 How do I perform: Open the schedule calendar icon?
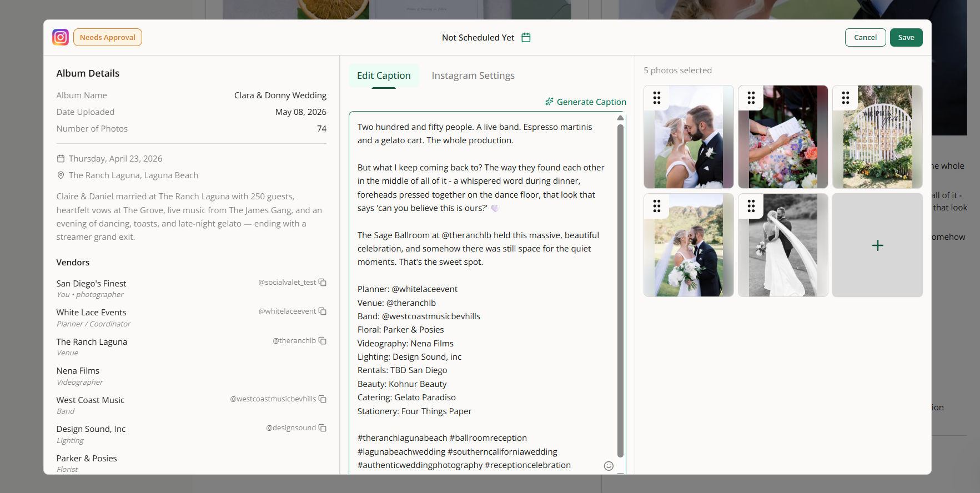click(526, 37)
